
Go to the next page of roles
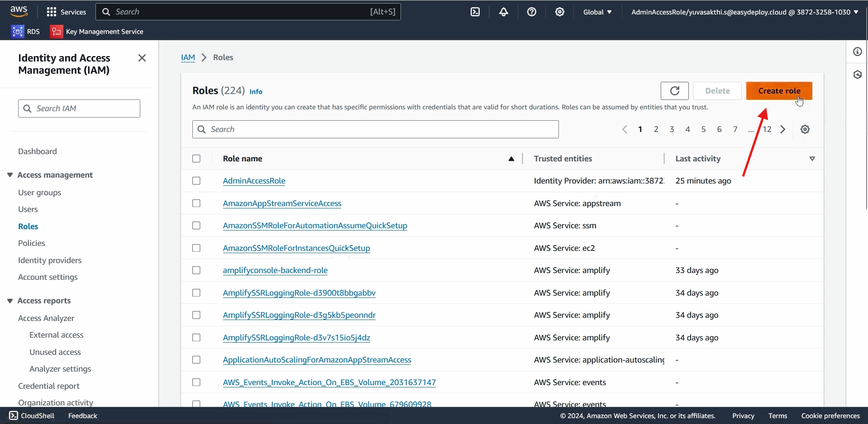pyautogui.click(x=782, y=129)
